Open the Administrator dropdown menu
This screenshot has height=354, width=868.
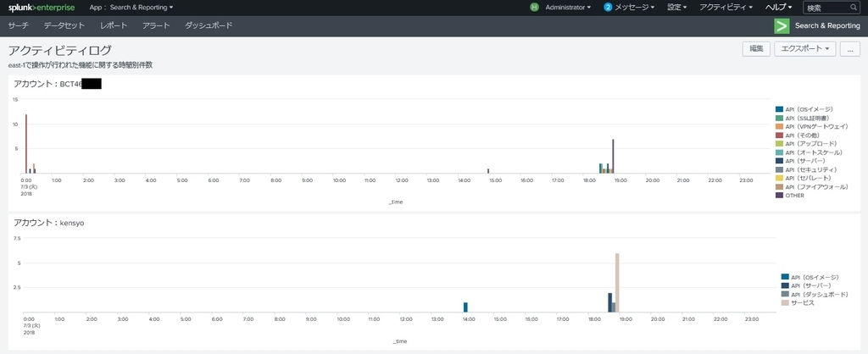tap(568, 8)
